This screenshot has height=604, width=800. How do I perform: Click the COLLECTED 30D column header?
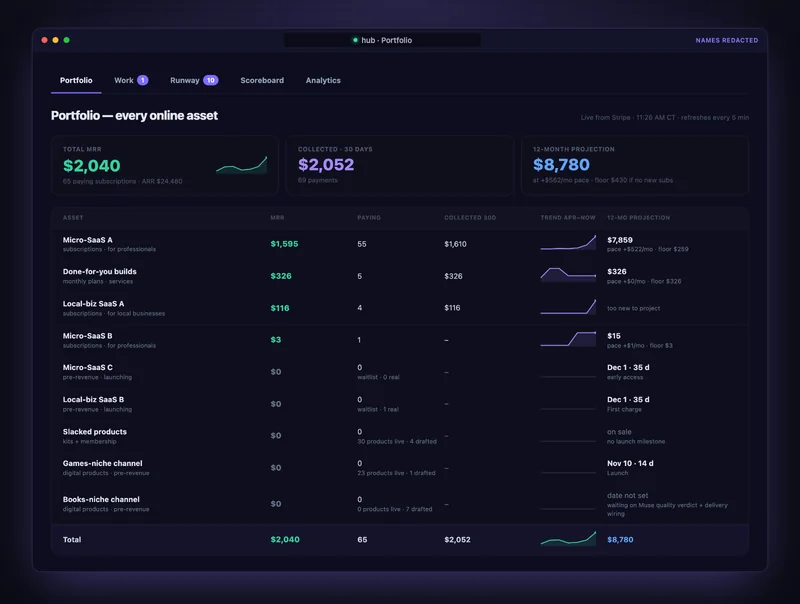[470, 218]
